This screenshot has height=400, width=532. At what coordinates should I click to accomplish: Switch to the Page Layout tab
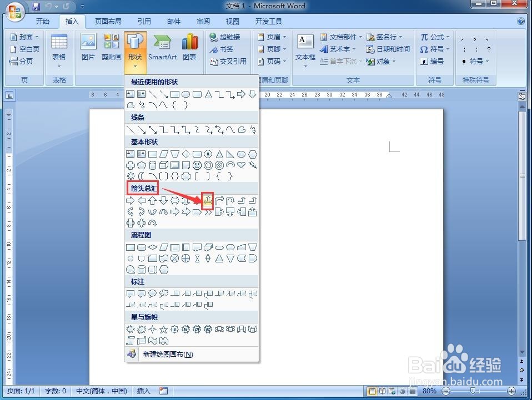click(108, 21)
